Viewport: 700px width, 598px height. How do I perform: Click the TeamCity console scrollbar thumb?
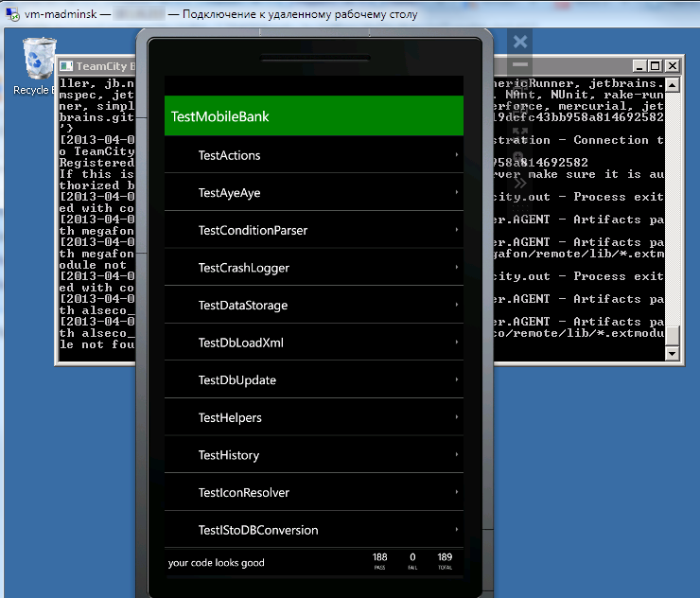click(673, 335)
